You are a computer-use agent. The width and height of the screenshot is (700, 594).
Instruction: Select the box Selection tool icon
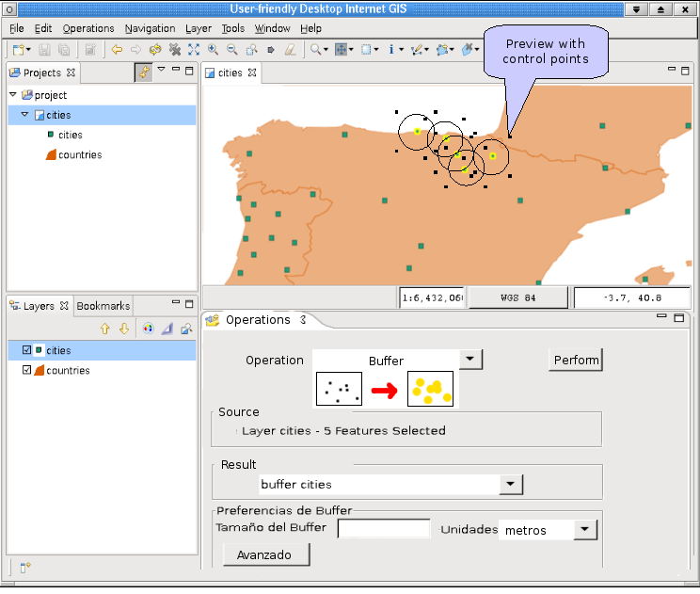366,50
